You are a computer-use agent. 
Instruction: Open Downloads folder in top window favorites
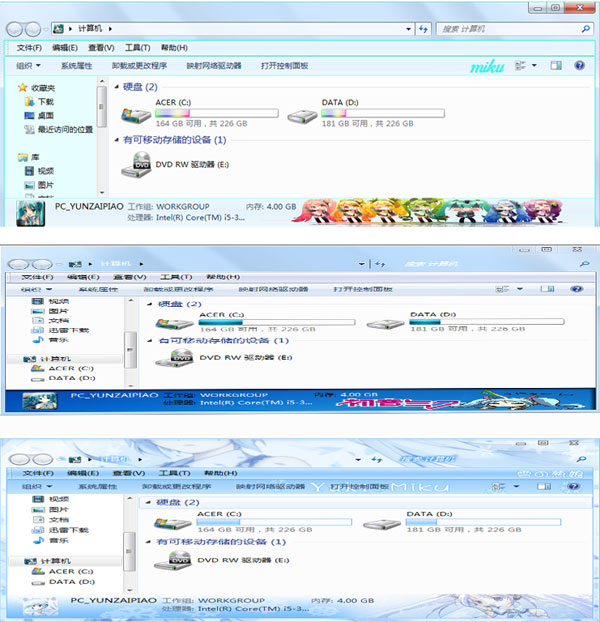(x=40, y=102)
